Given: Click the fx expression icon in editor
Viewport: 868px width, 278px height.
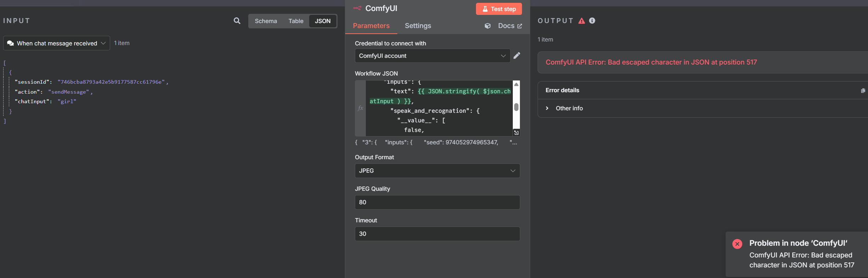Looking at the screenshot, I should click(361, 108).
